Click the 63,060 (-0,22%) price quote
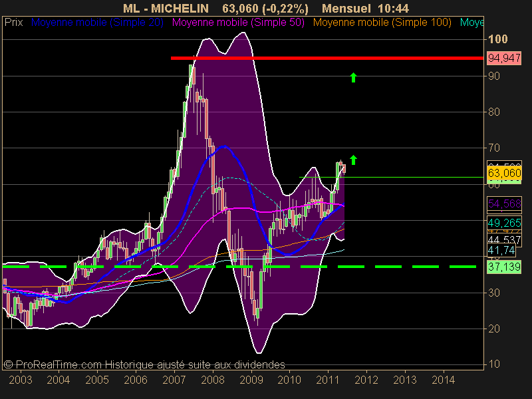Image resolution: width=532 pixels, height=399 pixels. coord(265,9)
